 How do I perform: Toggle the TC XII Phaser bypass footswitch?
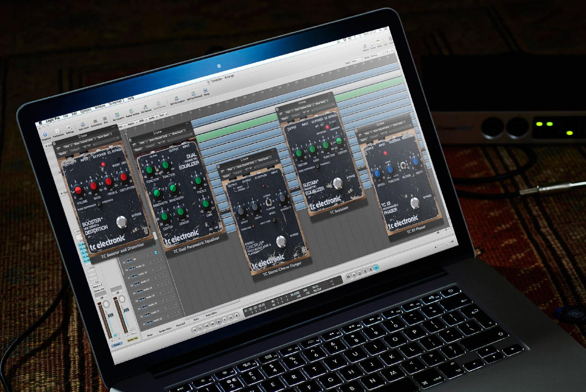(415, 203)
